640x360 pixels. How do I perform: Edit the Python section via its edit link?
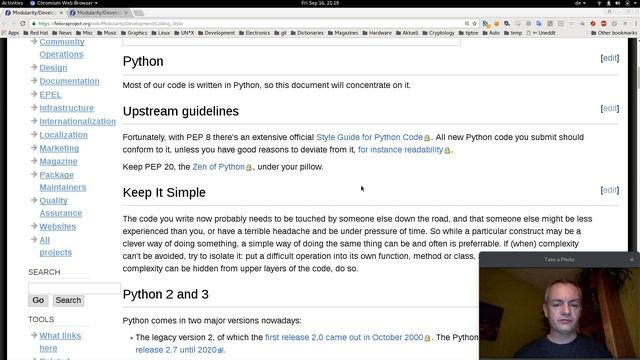[610, 58]
